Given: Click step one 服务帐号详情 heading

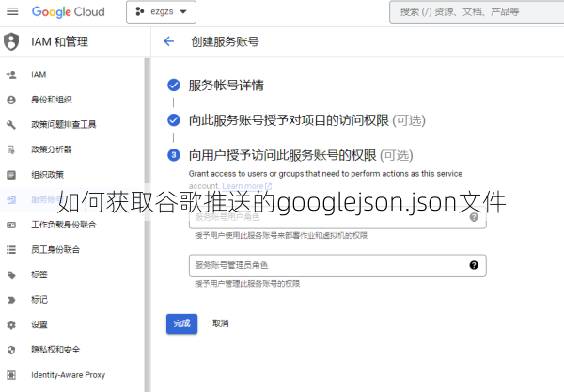Looking at the screenshot, I should coord(227,86).
